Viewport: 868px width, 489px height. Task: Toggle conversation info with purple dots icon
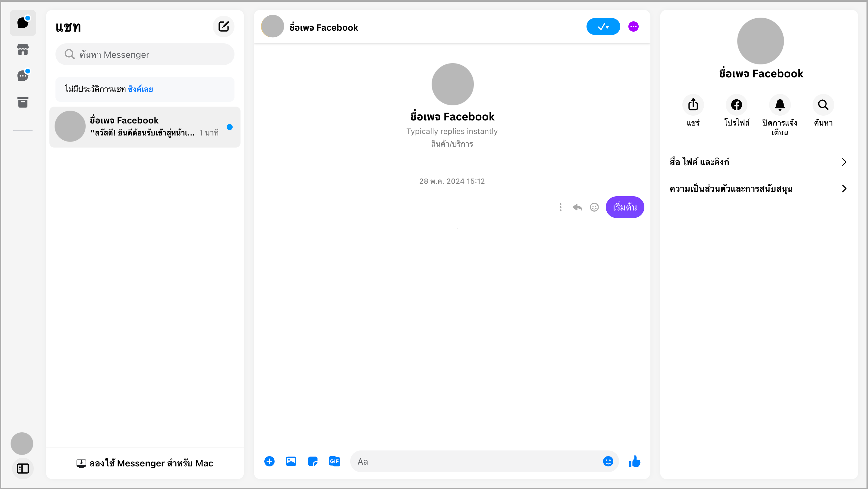(634, 26)
